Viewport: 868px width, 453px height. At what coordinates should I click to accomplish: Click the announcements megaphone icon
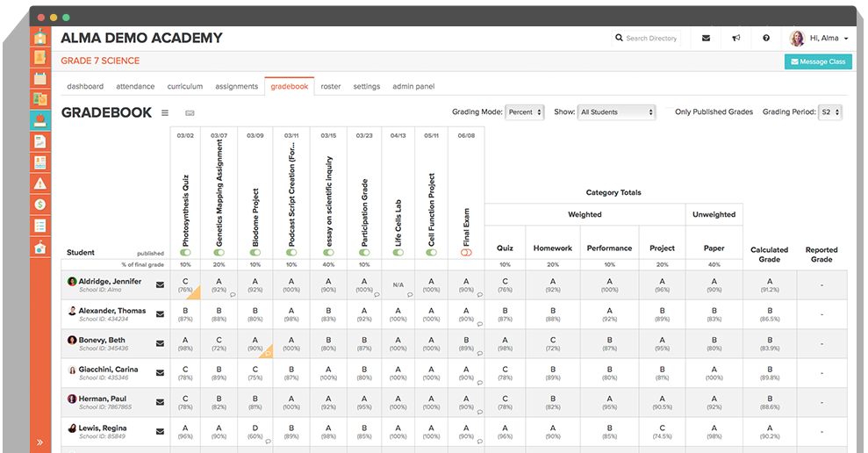point(736,39)
